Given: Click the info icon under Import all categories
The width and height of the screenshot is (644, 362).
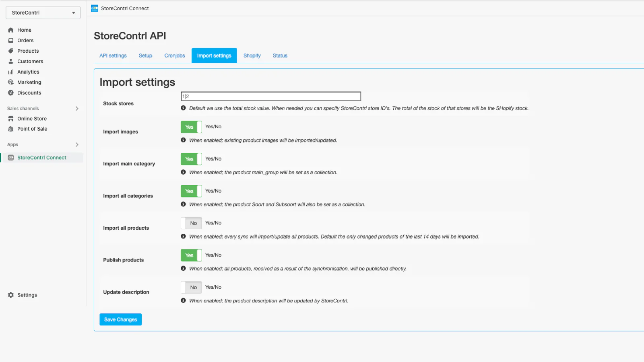Looking at the screenshot, I should (x=183, y=204).
